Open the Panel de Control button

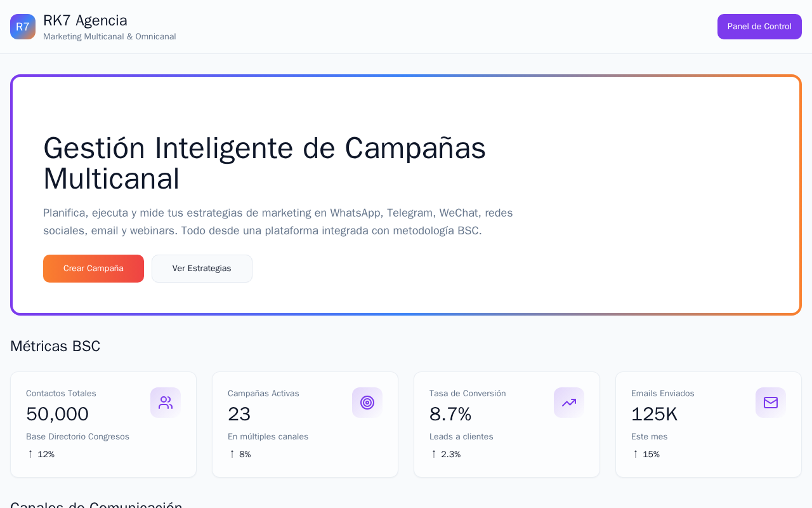click(x=759, y=27)
